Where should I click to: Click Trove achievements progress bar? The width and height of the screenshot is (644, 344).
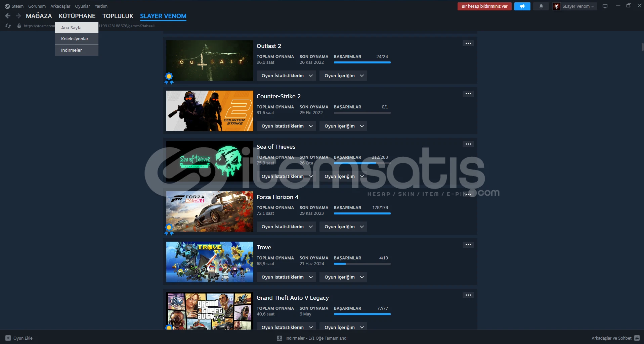362,264
